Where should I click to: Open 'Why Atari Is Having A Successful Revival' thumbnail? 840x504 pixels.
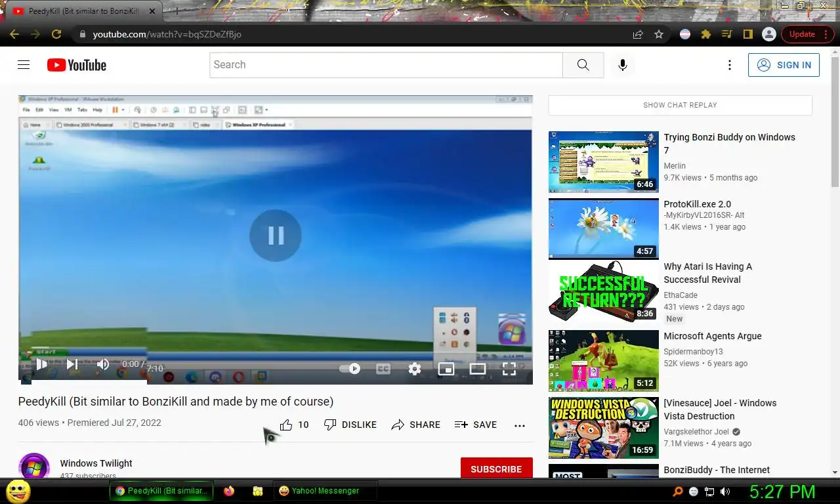[x=604, y=291]
